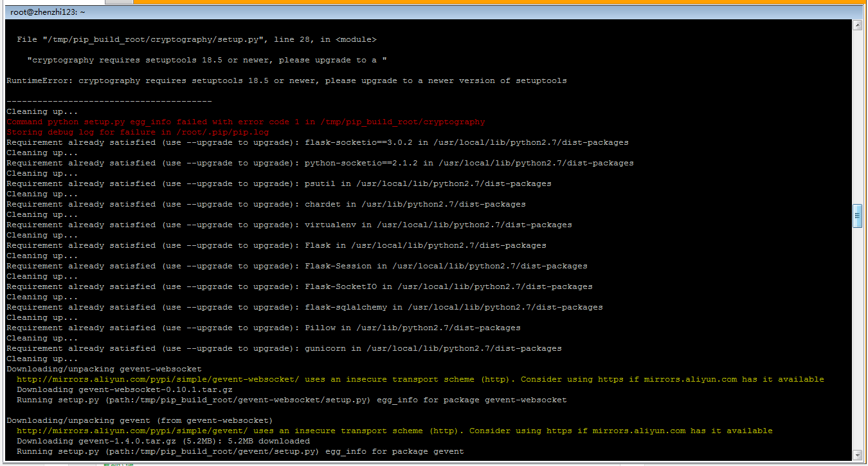The width and height of the screenshot is (868, 466).
Task: Click the psutil requirement satisfied line
Action: (x=279, y=184)
